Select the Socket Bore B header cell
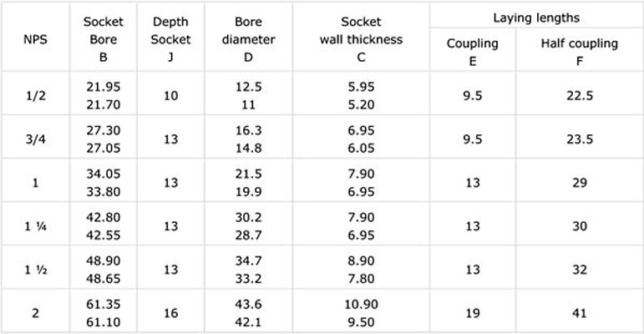Screen dimensions: 644x334 tap(103, 39)
